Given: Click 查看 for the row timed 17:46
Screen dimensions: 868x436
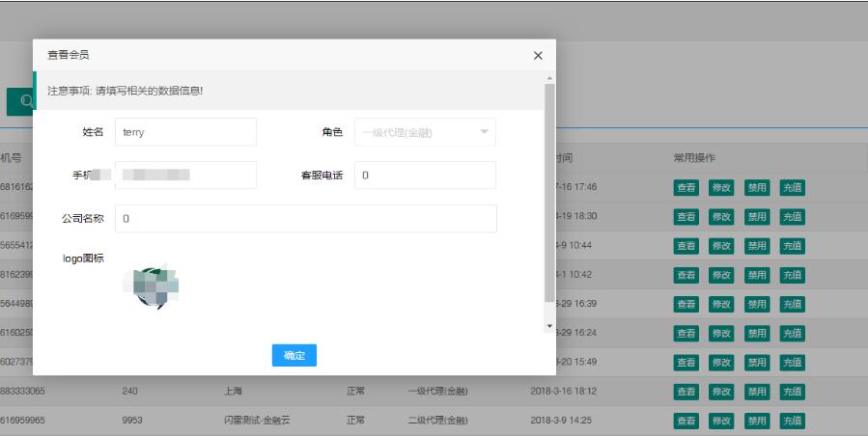Looking at the screenshot, I should click(686, 188).
